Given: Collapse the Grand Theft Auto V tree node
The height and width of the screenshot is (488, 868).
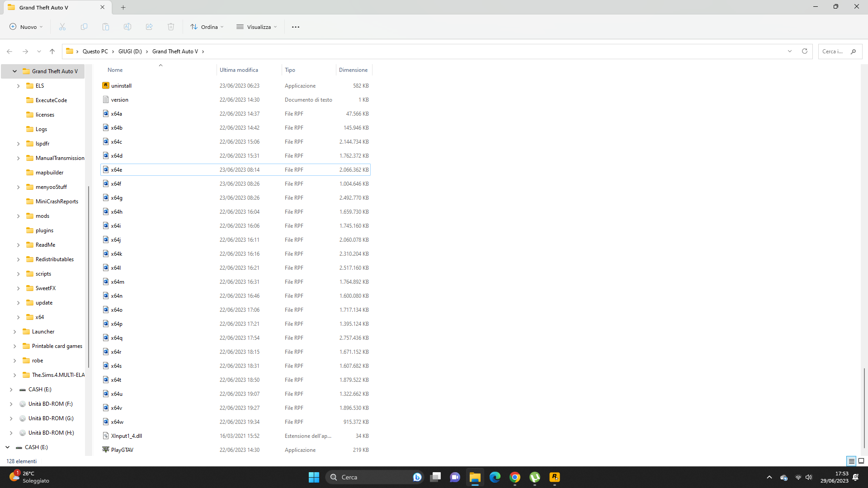Looking at the screenshot, I should [x=15, y=71].
